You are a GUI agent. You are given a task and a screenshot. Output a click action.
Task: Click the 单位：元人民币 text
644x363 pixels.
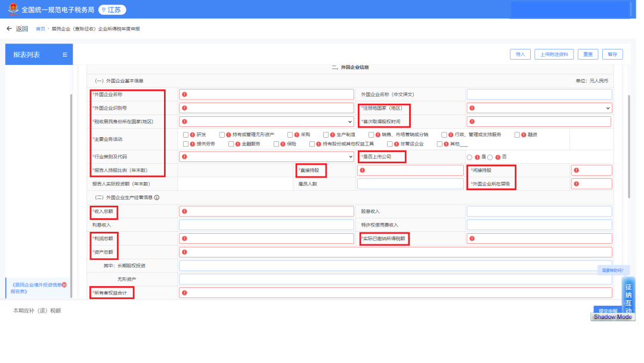592,81
